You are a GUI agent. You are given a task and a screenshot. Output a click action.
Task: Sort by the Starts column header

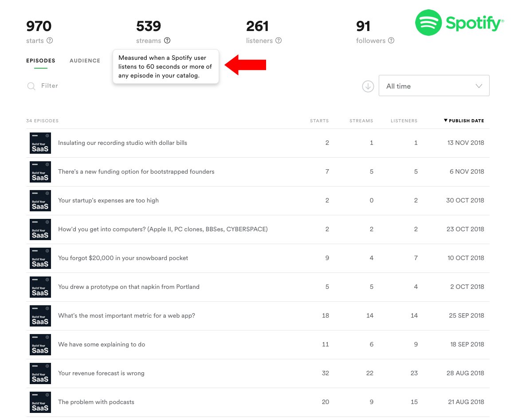[x=319, y=121]
